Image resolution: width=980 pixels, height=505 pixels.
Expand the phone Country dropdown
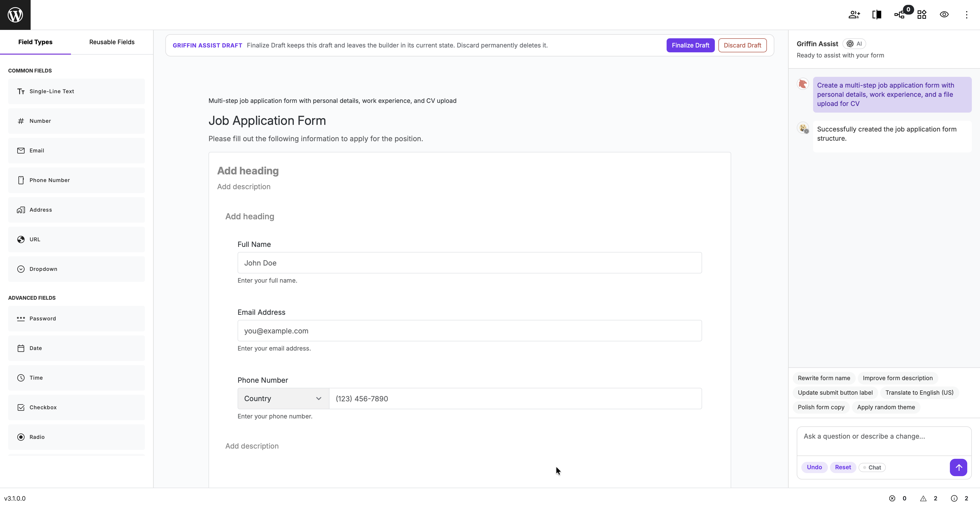(x=283, y=399)
